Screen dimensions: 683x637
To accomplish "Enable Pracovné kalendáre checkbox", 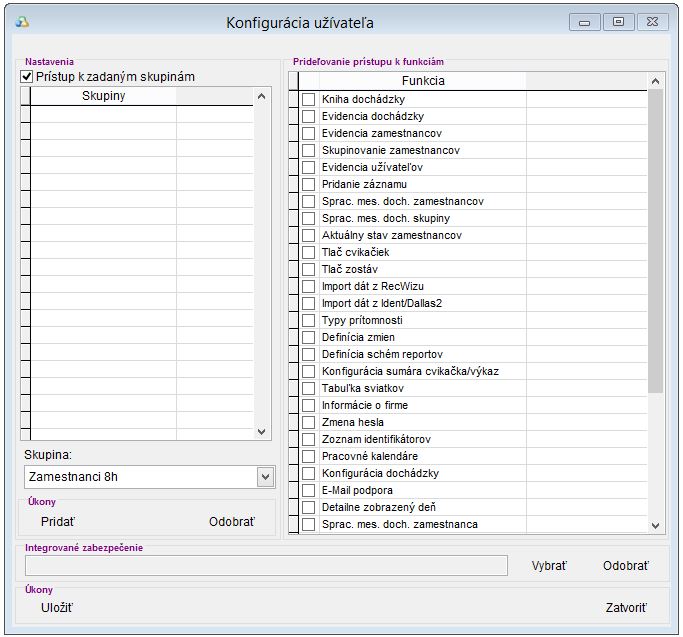I will coord(308,456).
